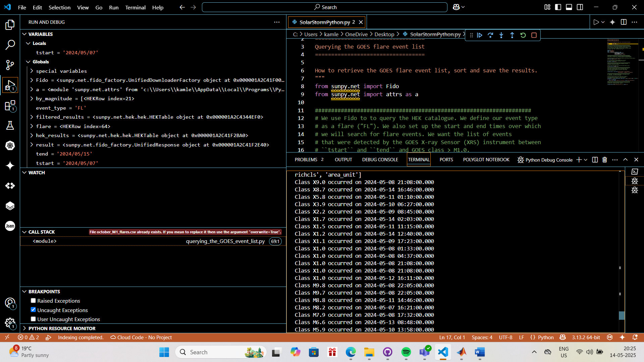644x362 pixels.
Task: Click the Restart debugging icon
Action: pyautogui.click(x=523, y=35)
